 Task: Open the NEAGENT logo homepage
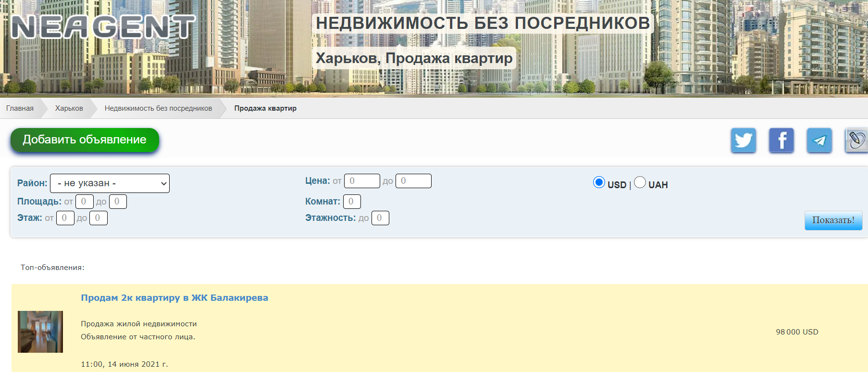103,26
